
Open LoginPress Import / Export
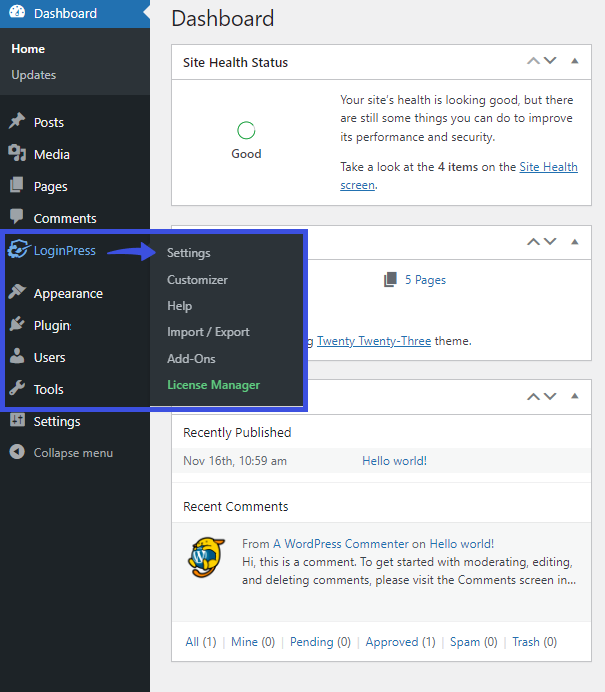tap(208, 332)
